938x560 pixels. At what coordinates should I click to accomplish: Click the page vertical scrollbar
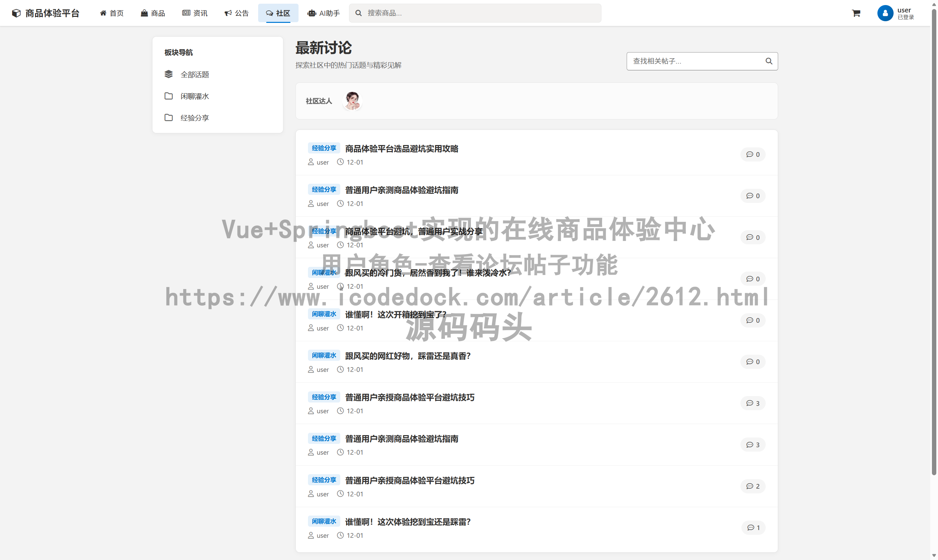click(934, 242)
